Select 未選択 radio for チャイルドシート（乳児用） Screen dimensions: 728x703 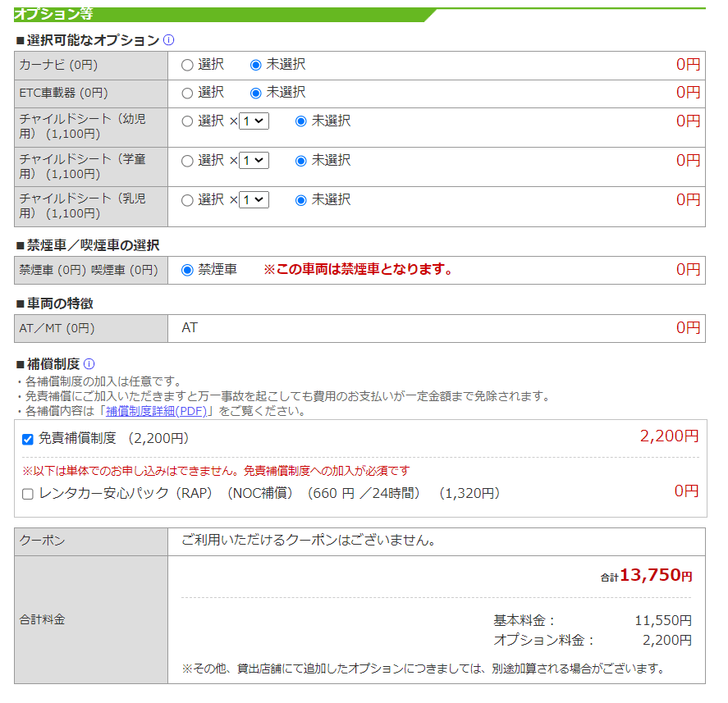tap(301, 200)
